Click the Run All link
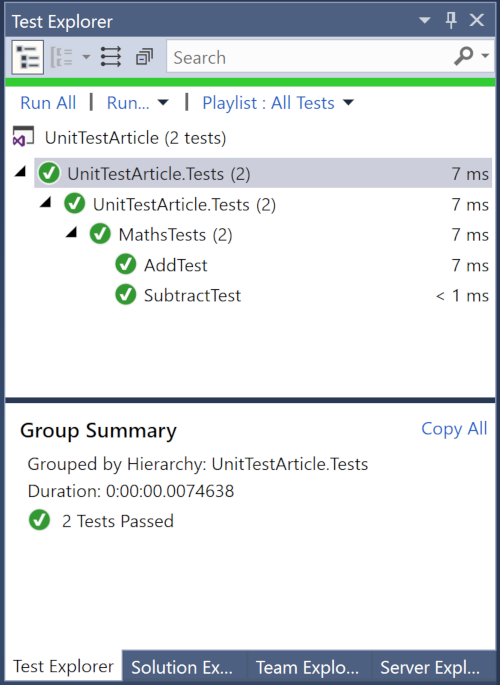This screenshot has height=685, width=500. [x=48, y=103]
